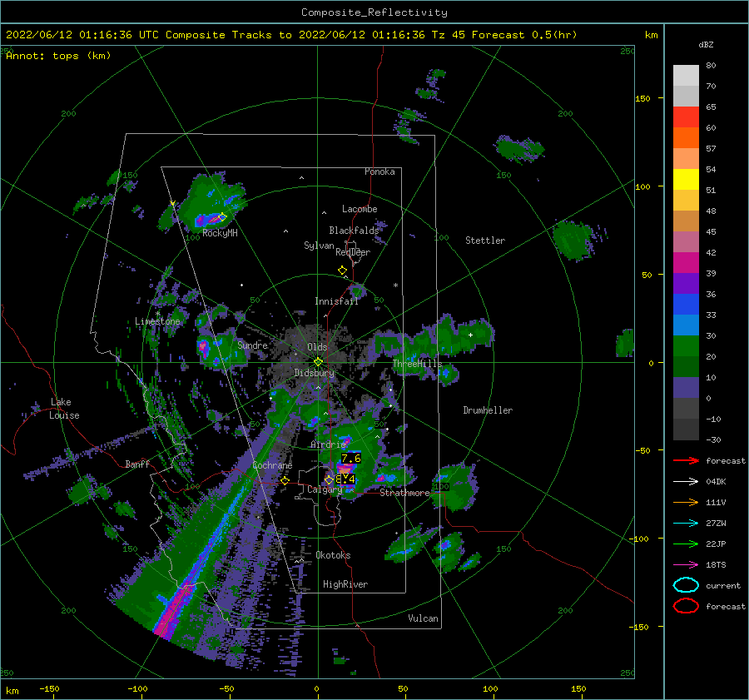
Task: Pick the red 60–65 dBZ swatch
Action: [686, 117]
